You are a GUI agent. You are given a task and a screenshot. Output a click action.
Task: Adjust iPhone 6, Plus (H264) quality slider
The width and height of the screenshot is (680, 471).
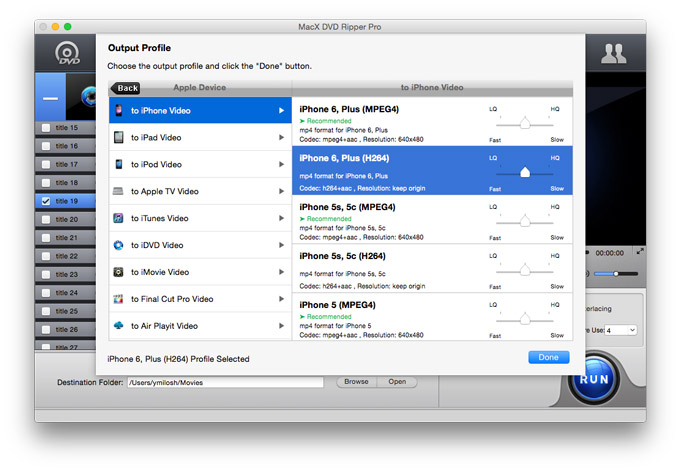[525, 173]
